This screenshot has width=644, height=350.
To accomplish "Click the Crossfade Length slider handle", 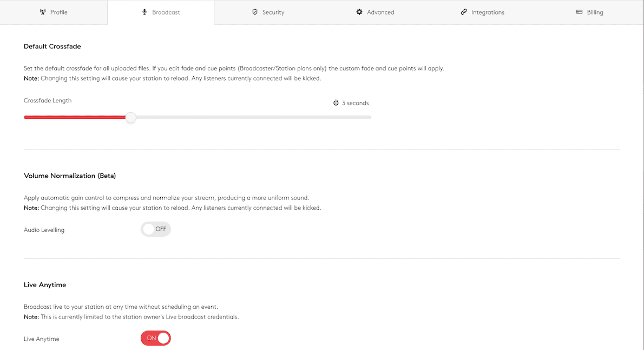I will coord(130,118).
